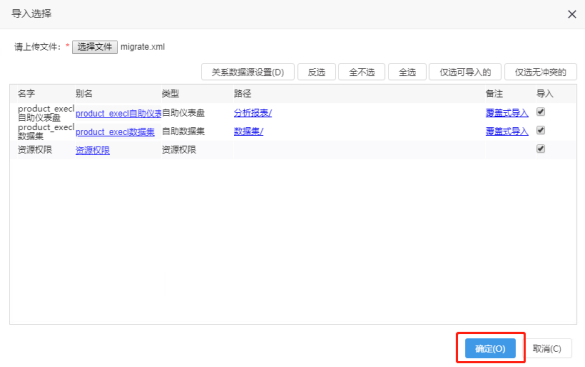Cancel with the 取消(C) button
Image resolution: width=585 pixels, height=367 pixels.
[547, 348]
